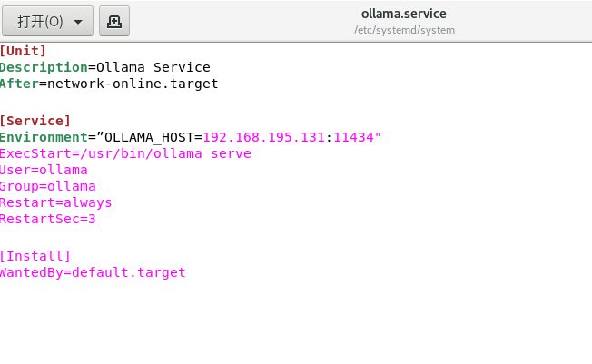Click the WantedBy=default.target line

(x=93, y=272)
